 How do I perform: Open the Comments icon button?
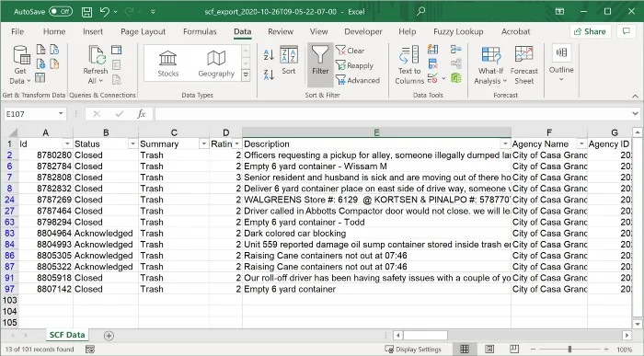pos(627,31)
